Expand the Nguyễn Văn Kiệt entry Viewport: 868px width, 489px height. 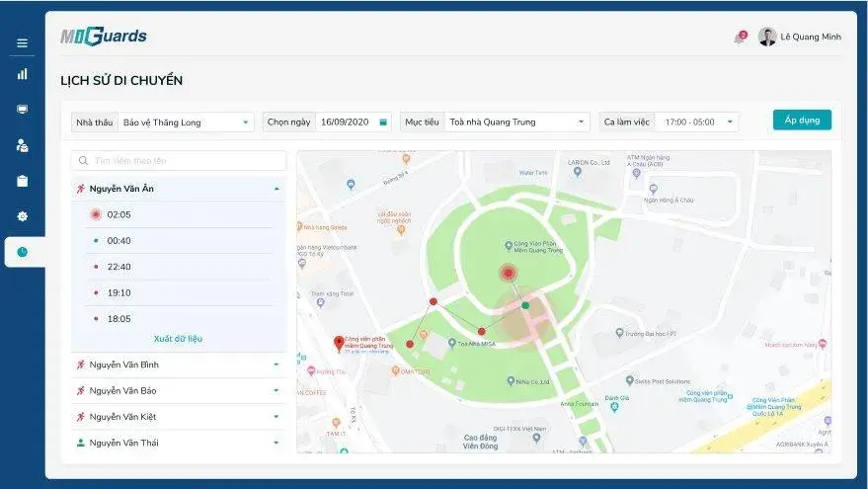(276, 417)
